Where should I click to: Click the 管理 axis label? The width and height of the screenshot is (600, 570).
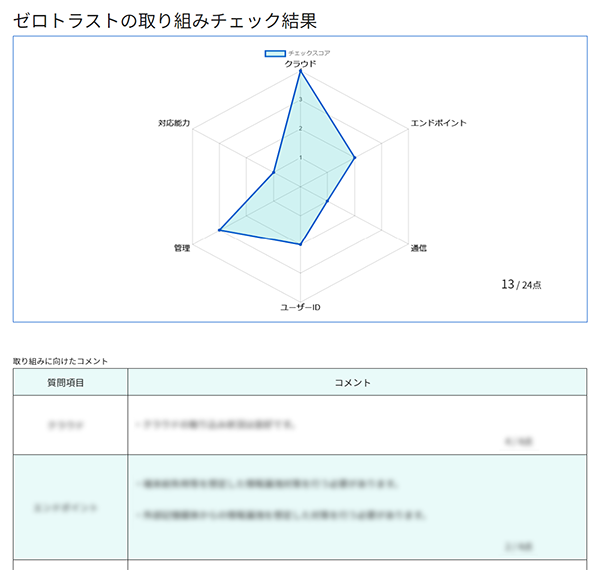point(182,248)
